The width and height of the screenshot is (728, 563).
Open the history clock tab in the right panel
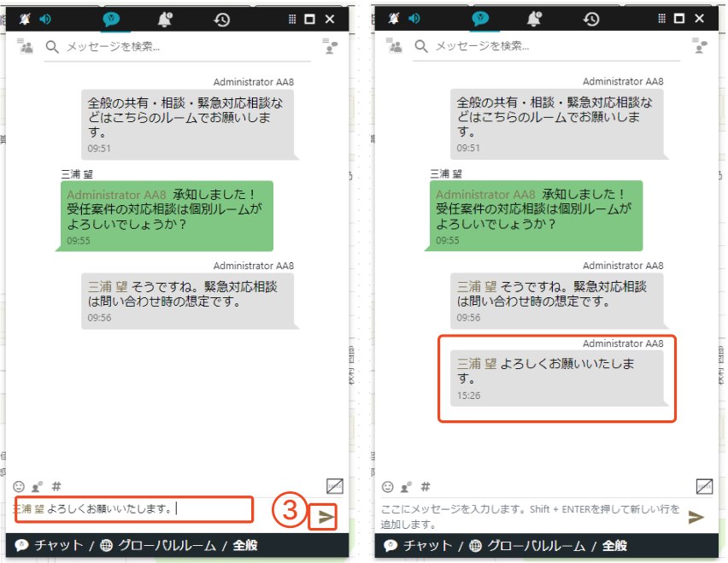point(590,18)
